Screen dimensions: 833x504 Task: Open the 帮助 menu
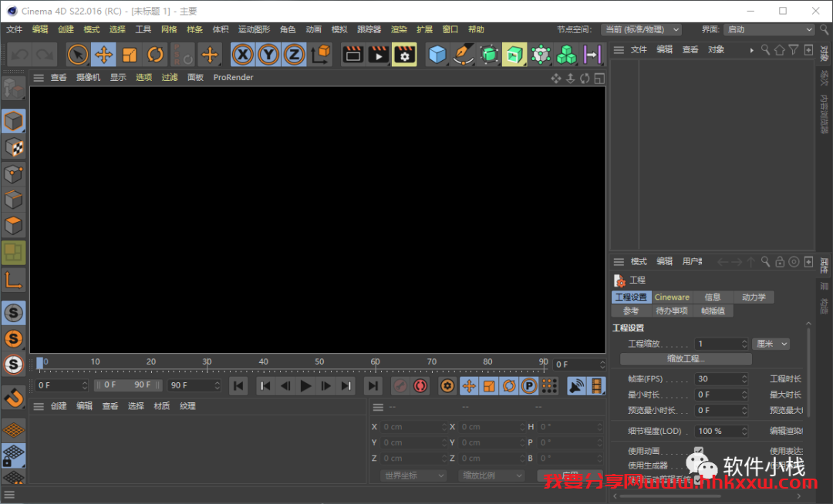coord(476,30)
